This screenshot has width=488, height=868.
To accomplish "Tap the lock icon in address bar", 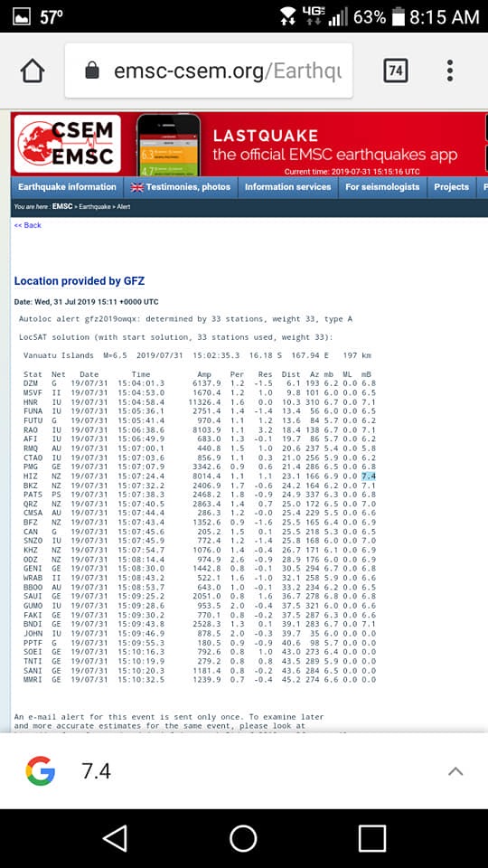I will coord(92,71).
